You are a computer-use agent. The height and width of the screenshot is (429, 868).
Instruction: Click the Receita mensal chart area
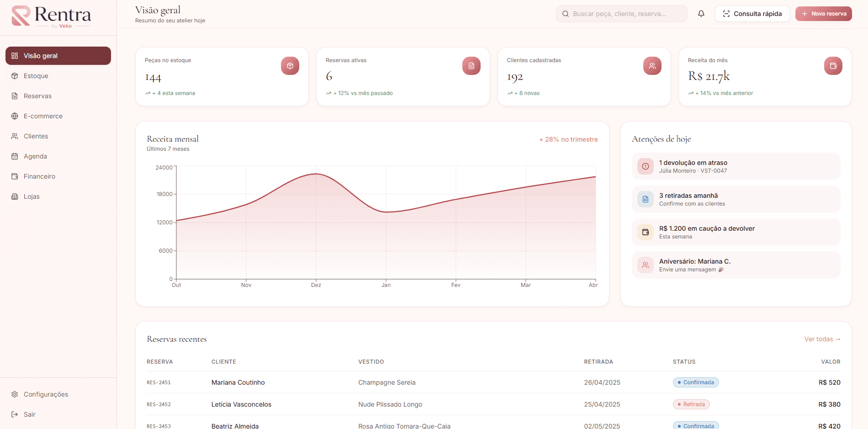click(386, 222)
